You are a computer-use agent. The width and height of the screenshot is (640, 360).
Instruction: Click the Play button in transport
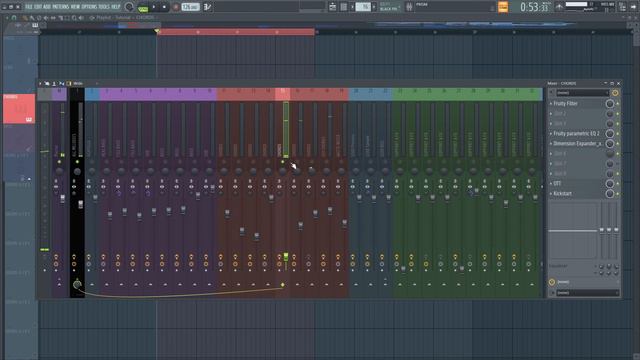click(154, 7)
